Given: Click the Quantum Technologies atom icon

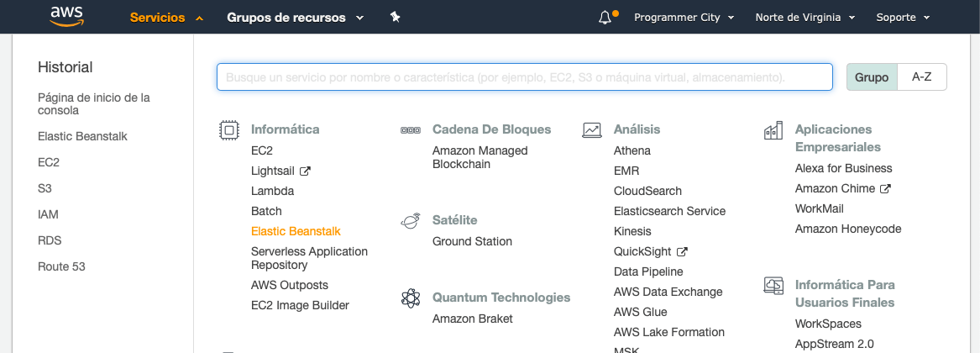Looking at the screenshot, I should coord(410,298).
